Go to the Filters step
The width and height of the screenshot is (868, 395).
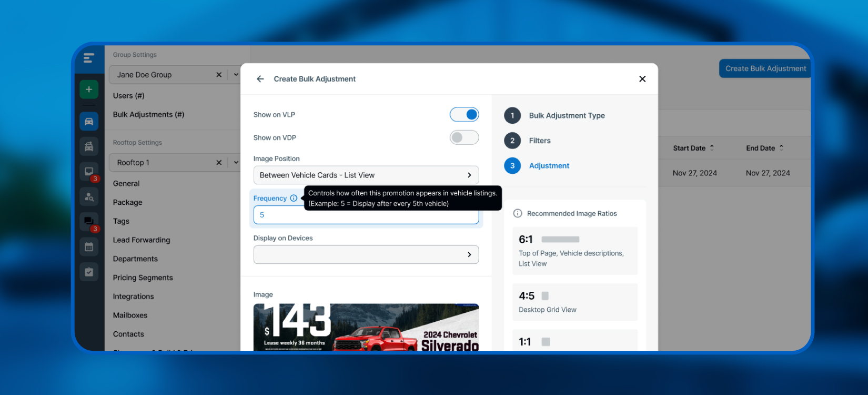539,141
